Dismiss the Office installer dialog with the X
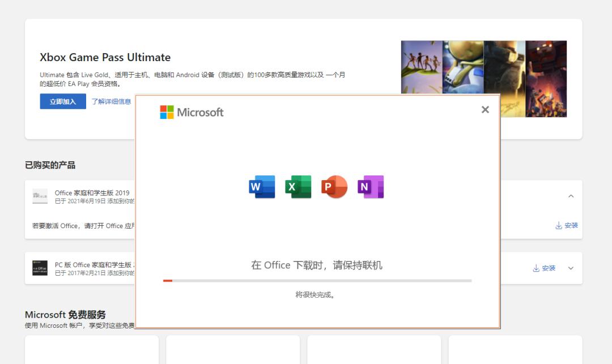The image size is (612, 364). click(x=485, y=109)
